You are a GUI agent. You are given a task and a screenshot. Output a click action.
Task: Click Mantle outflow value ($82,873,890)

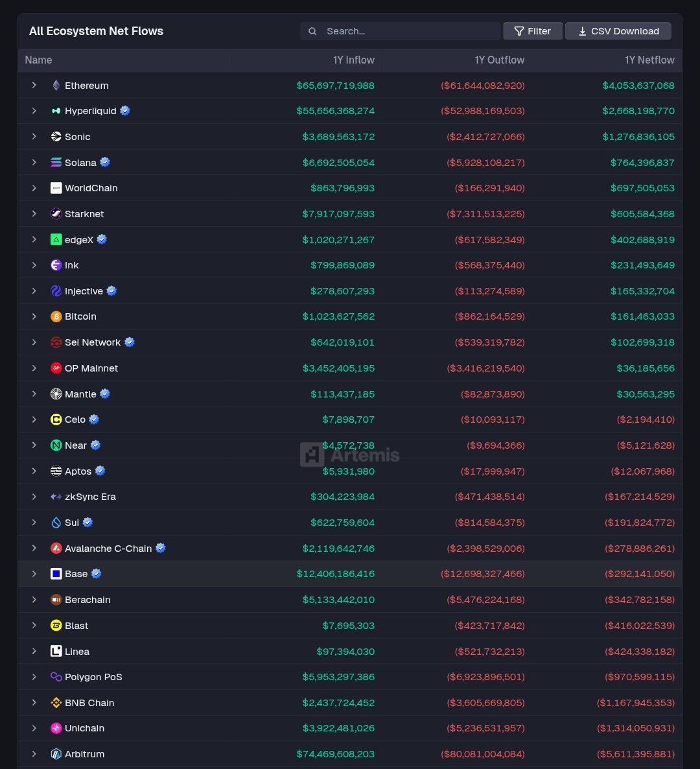click(x=493, y=394)
